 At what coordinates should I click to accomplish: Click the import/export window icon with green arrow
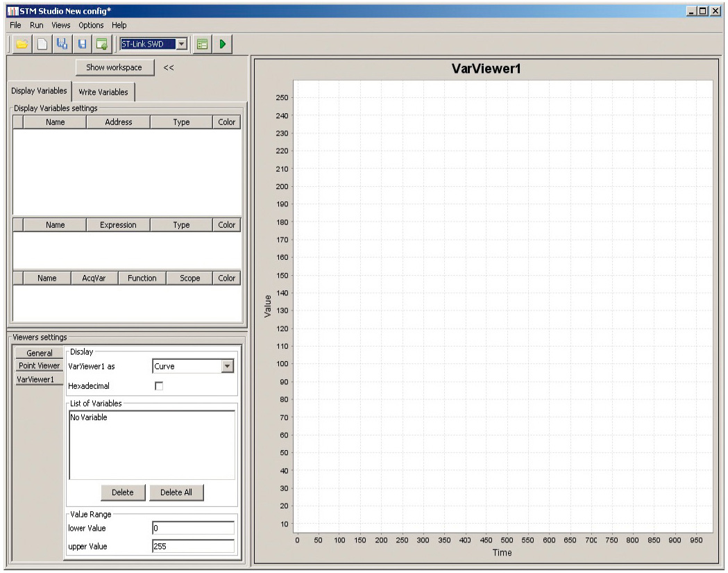(x=102, y=44)
